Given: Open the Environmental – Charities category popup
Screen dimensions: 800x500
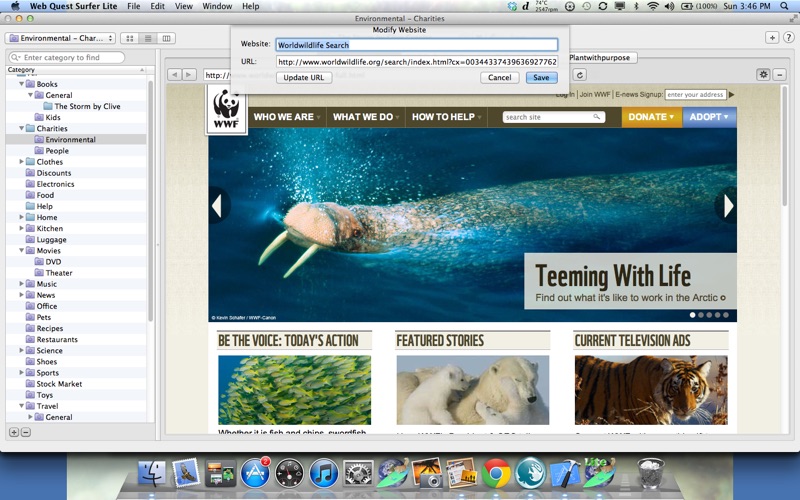Looking at the screenshot, I should [x=60, y=38].
